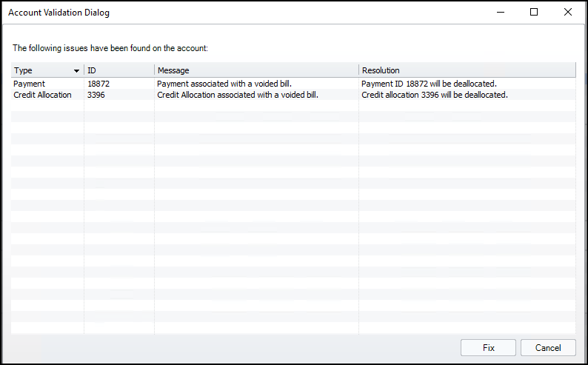Select the Payment type cell
Screen dimensions: 588x365
coord(30,84)
